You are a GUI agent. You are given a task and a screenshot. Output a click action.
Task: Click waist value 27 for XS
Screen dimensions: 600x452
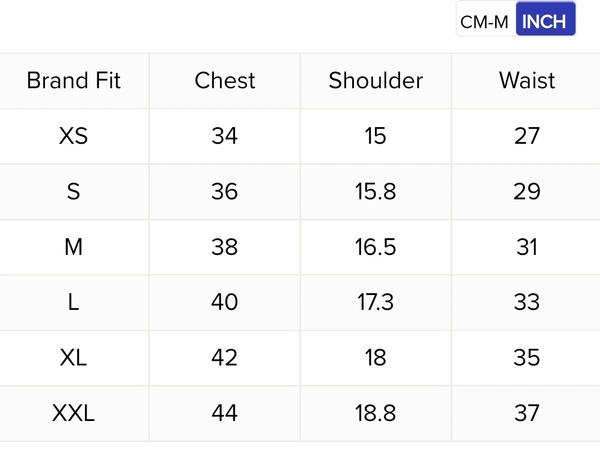point(527,136)
